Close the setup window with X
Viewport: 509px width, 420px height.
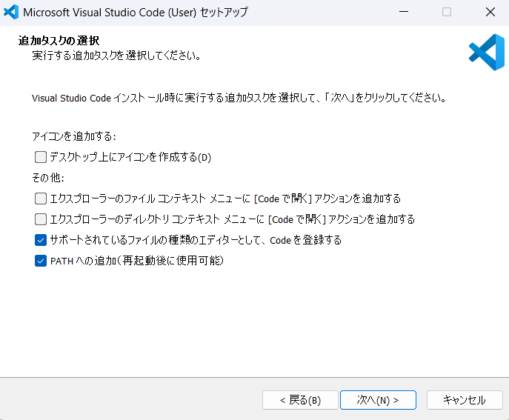click(x=490, y=12)
